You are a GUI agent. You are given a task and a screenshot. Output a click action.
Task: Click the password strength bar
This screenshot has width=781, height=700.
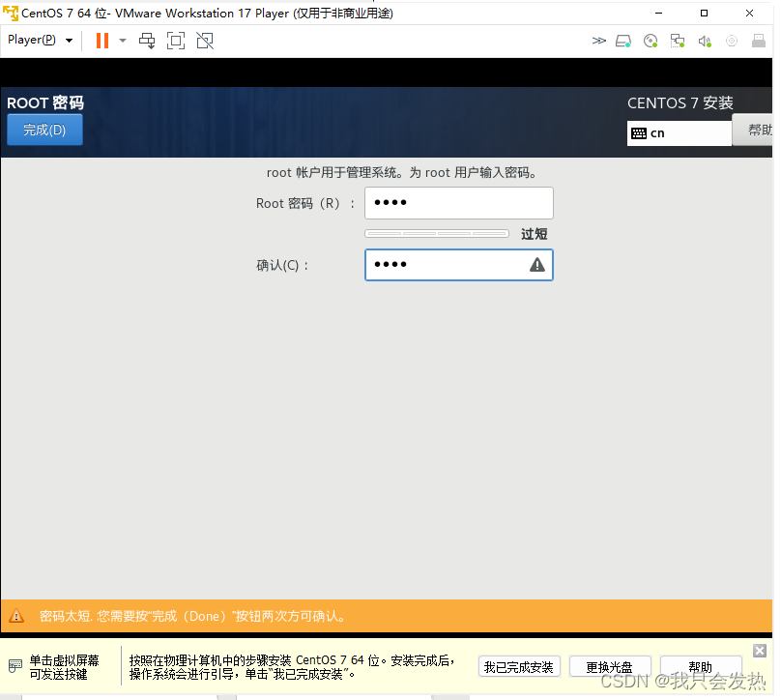click(437, 233)
